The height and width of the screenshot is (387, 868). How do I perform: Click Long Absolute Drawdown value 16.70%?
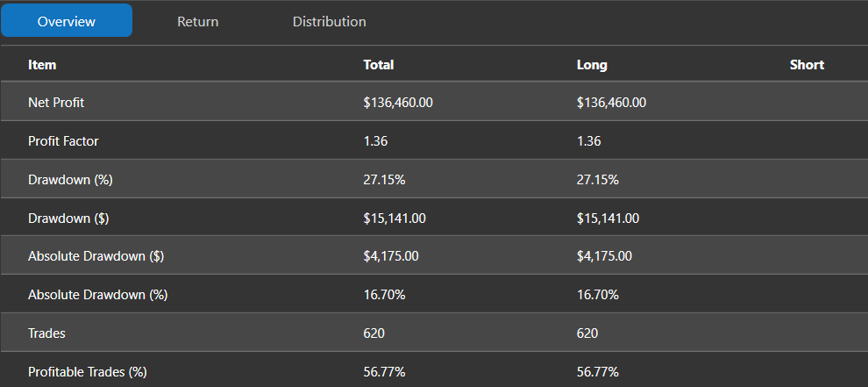tap(597, 295)
